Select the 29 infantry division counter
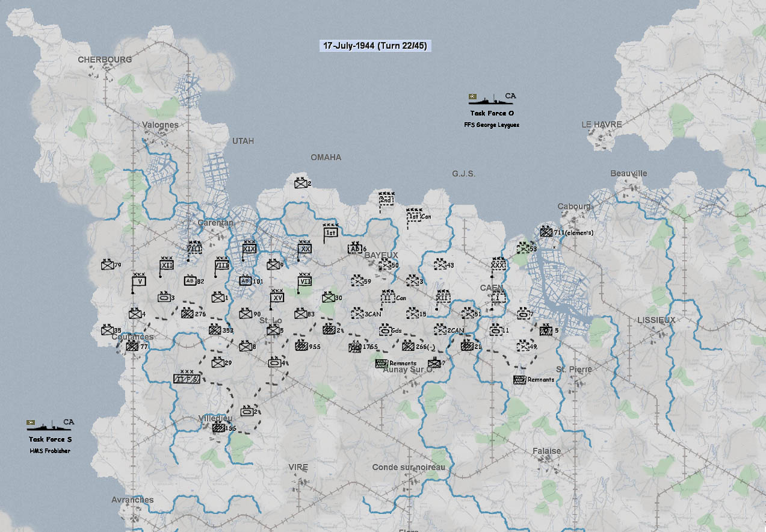 [x=218, y=362]
